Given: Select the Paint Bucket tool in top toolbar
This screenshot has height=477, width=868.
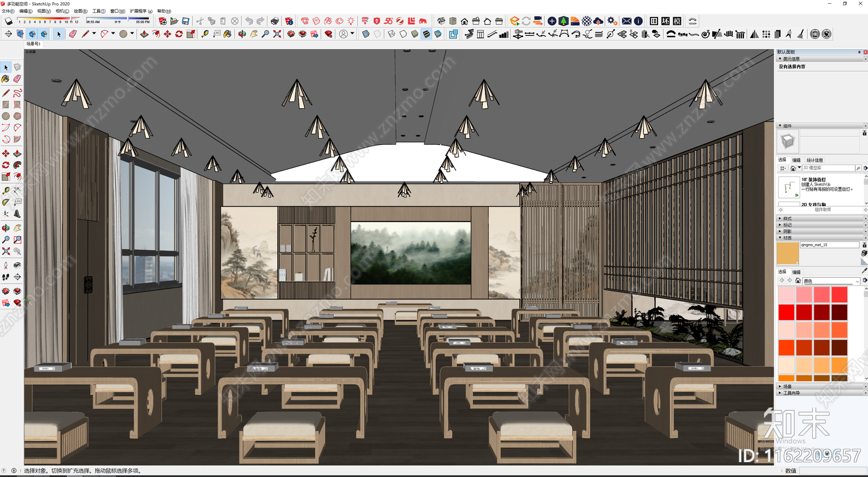Looking at the screenshot, I should (x=227, y=34).
